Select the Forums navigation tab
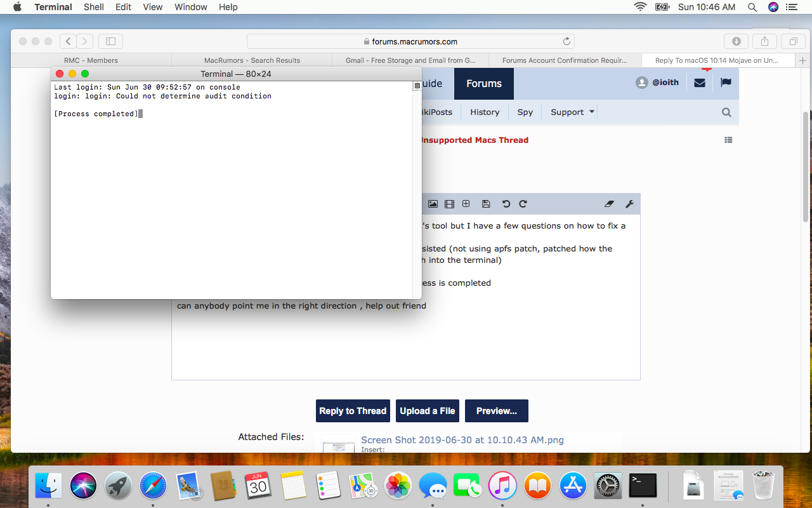The width and height of the screenshot is (812, 508). pyautogui.click(x=484, y=83)
